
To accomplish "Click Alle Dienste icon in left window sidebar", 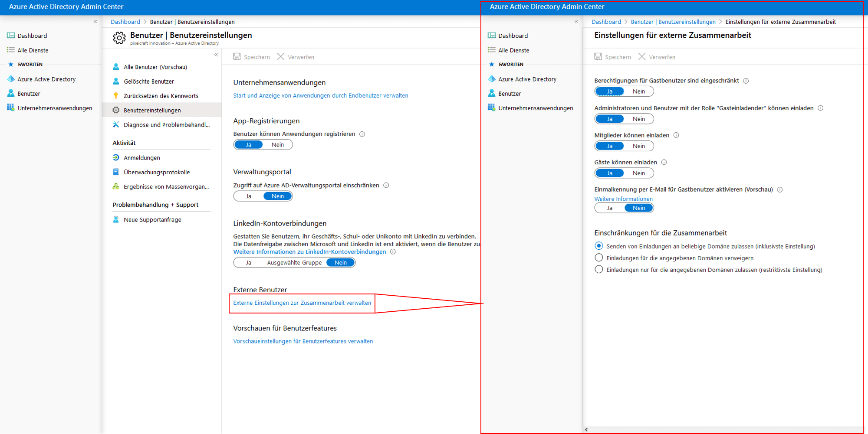I will click(x=11, y=50).
